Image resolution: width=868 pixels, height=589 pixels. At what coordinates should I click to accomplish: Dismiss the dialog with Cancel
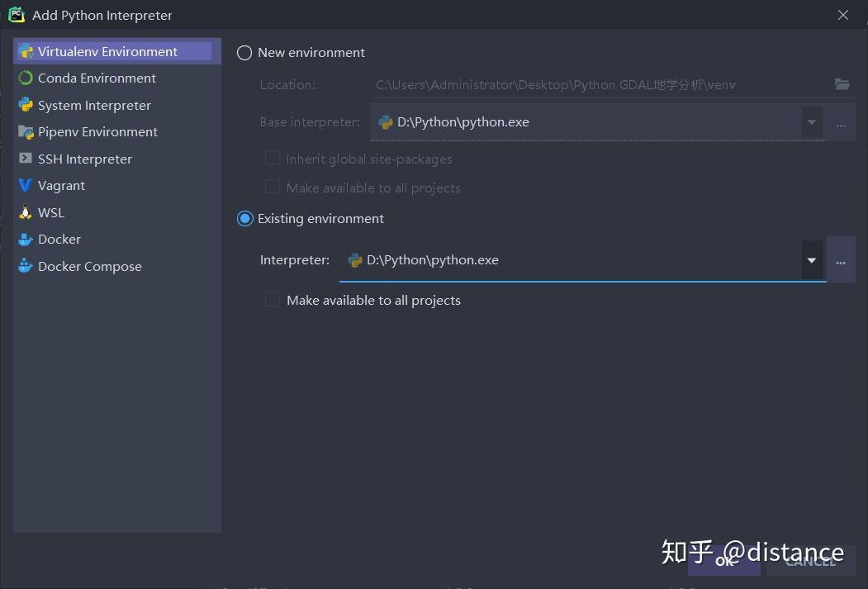coord(810,561)
